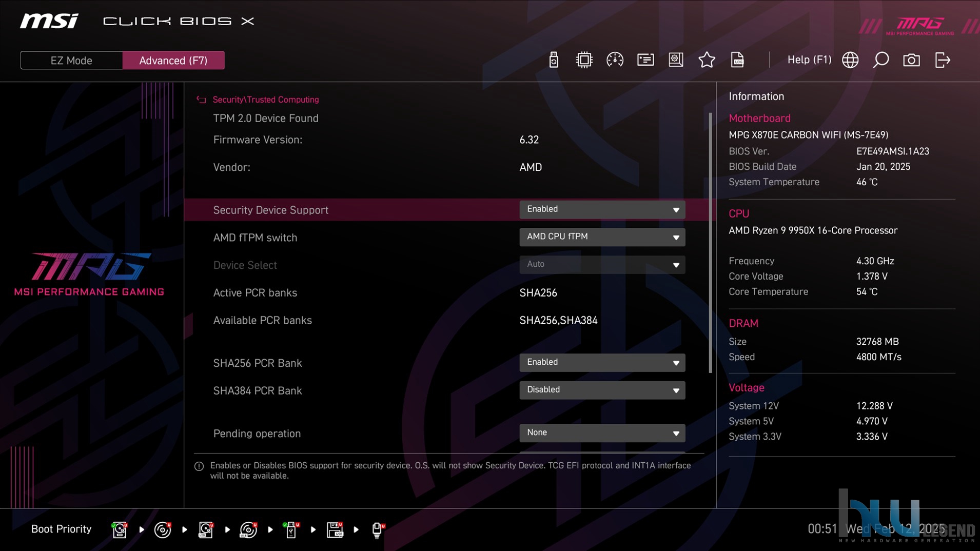This screenshot has width=980, height=551.
Task: Select the USB hard disk boot icon
Action: tap(206, 529)
